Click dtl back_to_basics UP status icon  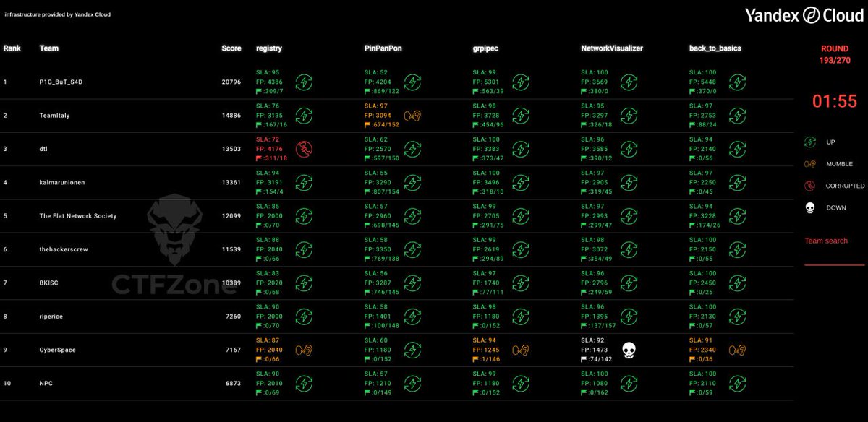tap(738, 149)
